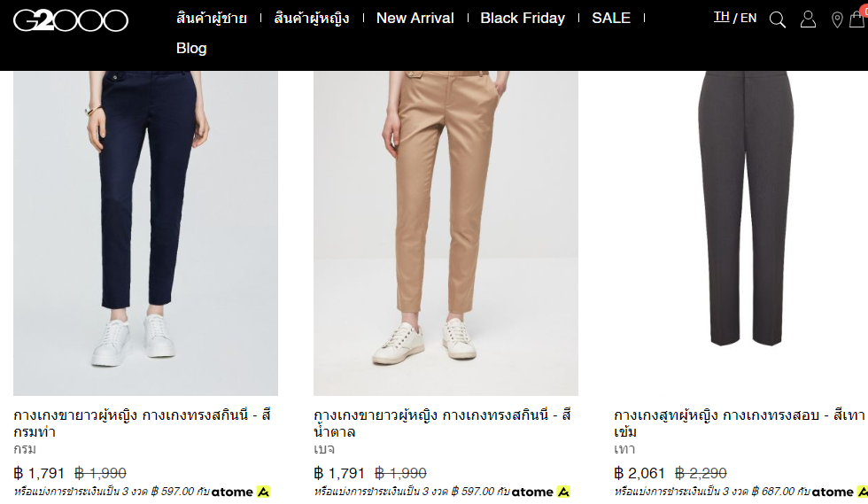Open navy skinny pants product title
The width and height of the screenshot is (868, 504).
point(142,423)
